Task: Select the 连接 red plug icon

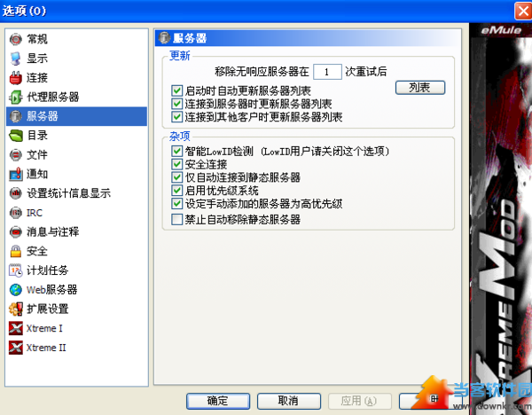Action: [x=16, y=78]
